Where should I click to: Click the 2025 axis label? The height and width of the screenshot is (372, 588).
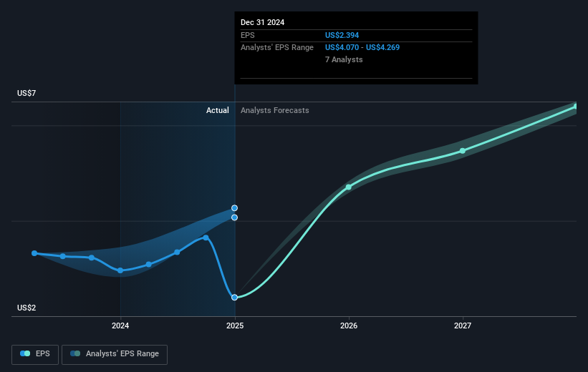(235, 326)
